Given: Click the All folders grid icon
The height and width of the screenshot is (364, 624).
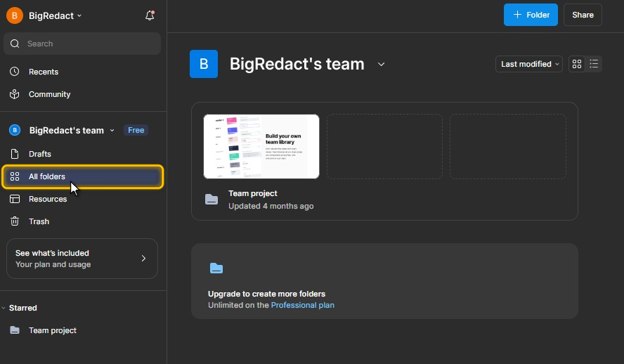Looking at the screenshot, I should pos(15,176).
